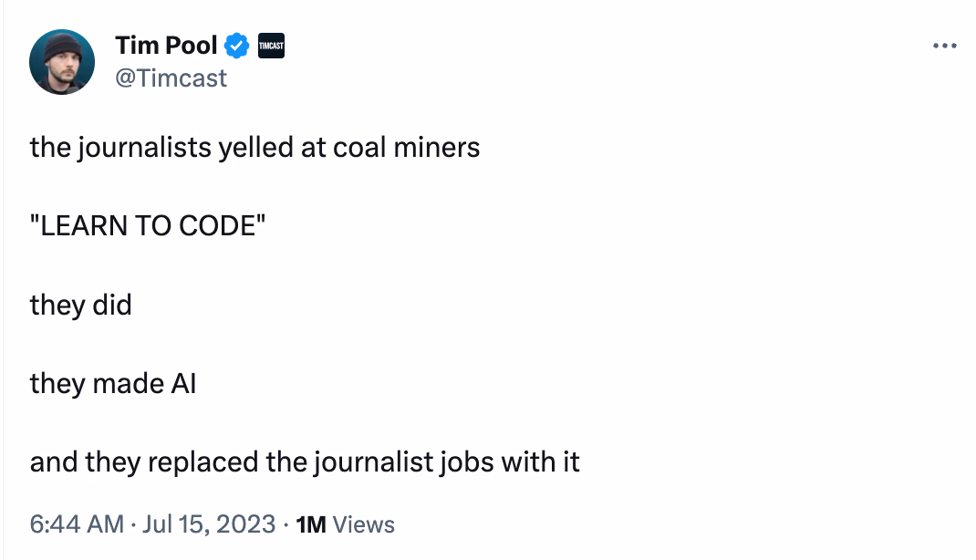Click the "LEARN TO CODE" quoted line

148,225
